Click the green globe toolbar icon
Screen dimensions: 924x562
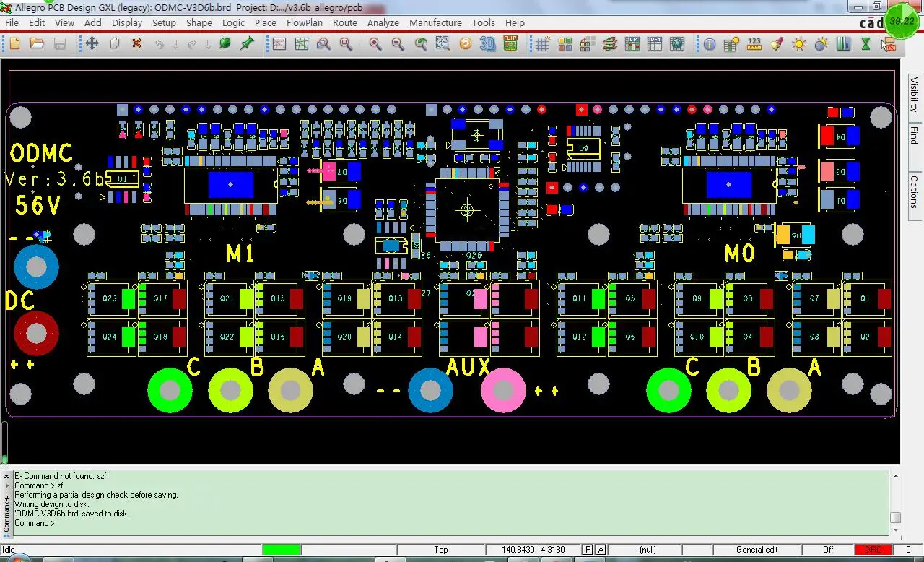tap(225, 44)
